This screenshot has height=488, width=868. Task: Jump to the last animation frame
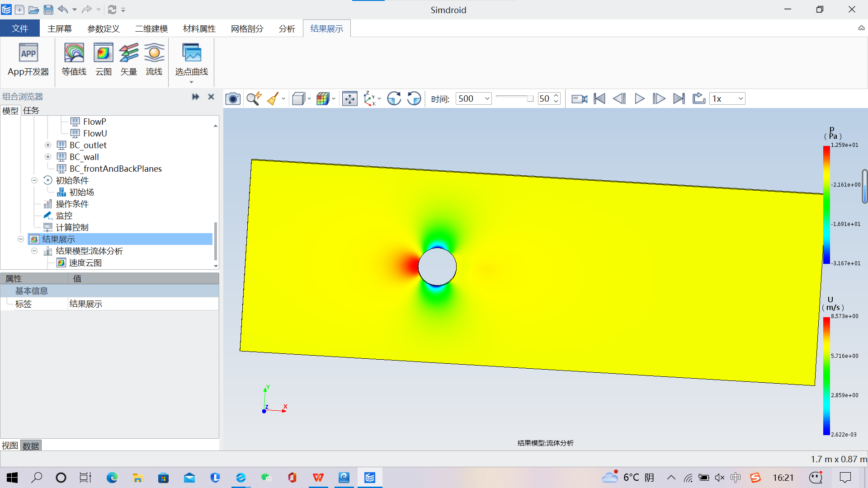point(679,99)
